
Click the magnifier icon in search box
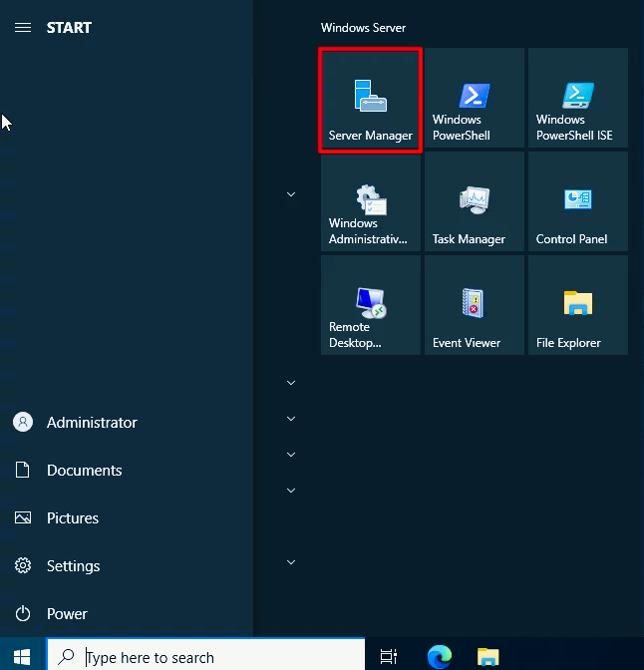click(x=66, y=657)
